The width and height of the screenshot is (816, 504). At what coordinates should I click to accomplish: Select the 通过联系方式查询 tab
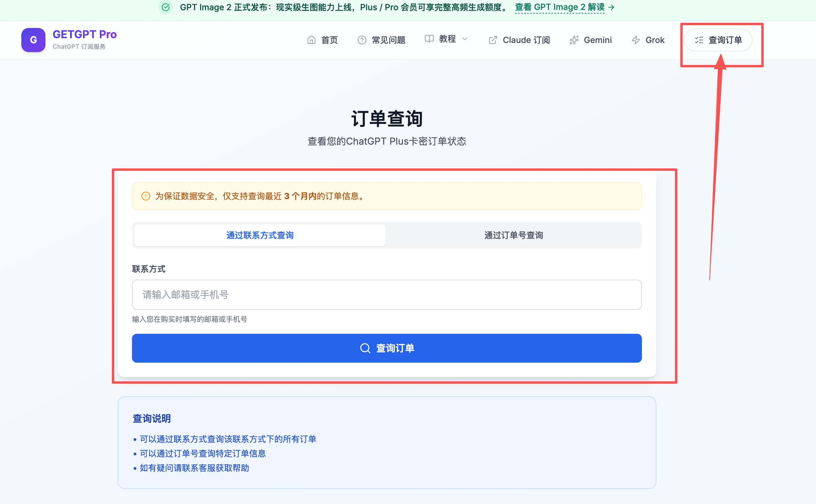pyautogui.click(x=260, y=235)
